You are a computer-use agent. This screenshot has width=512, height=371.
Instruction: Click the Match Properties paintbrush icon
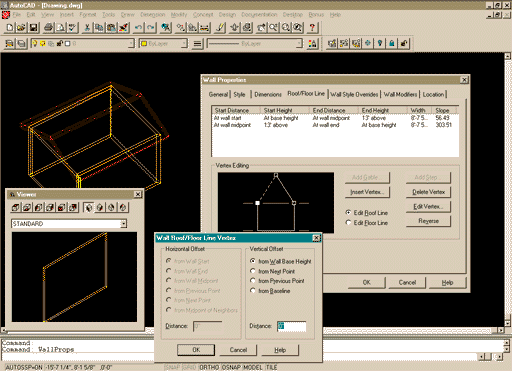tap(123, 27)
